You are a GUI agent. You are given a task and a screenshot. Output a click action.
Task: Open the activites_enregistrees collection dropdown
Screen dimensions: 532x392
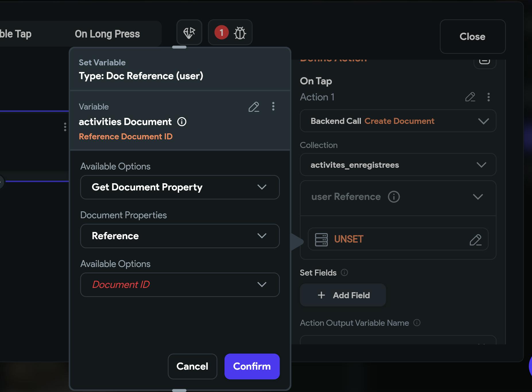pyautogui.click(x=398, y=165)
